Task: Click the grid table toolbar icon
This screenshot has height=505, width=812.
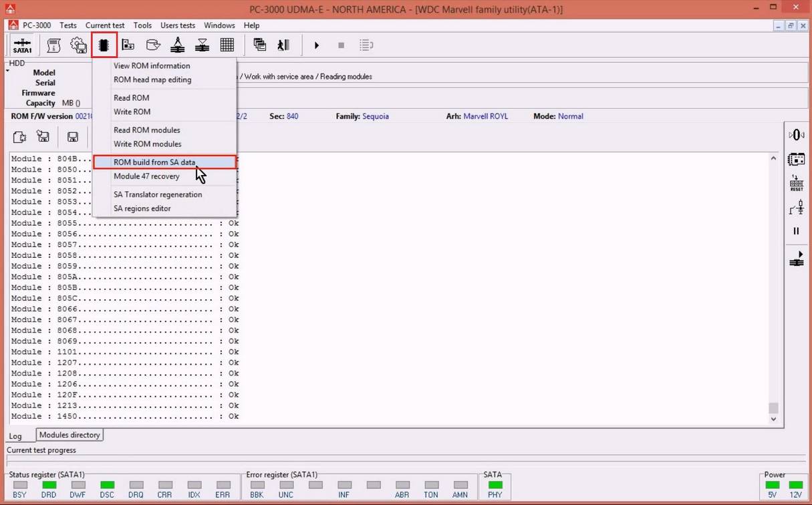Action: 227,45
